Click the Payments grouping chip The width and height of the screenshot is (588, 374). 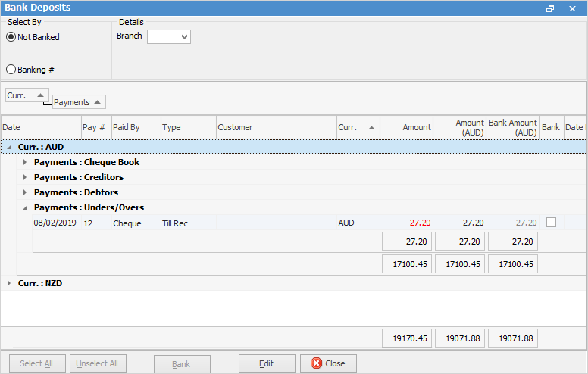79,102
